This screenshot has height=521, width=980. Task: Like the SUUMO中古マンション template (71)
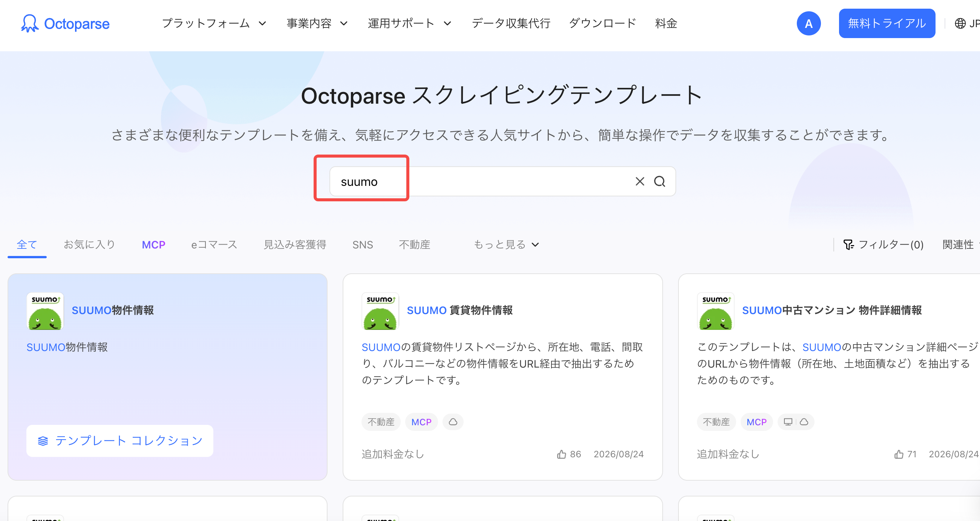(x=905, y=454)
